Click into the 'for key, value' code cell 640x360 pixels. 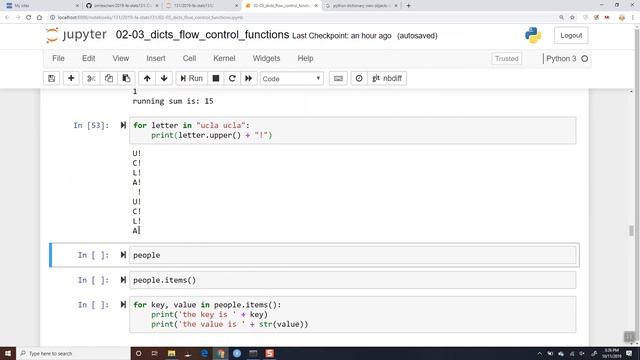(x=353, y=314)
